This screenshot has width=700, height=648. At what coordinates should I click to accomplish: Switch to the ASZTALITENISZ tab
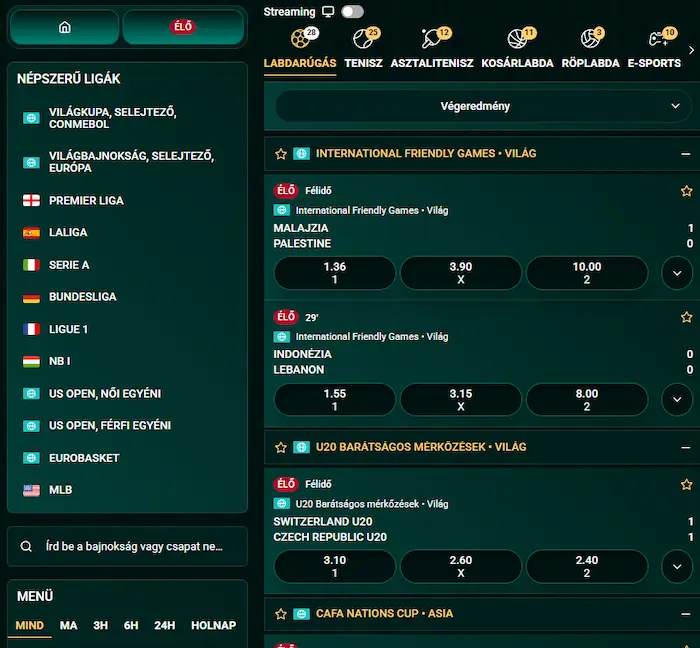coord(432,63)
